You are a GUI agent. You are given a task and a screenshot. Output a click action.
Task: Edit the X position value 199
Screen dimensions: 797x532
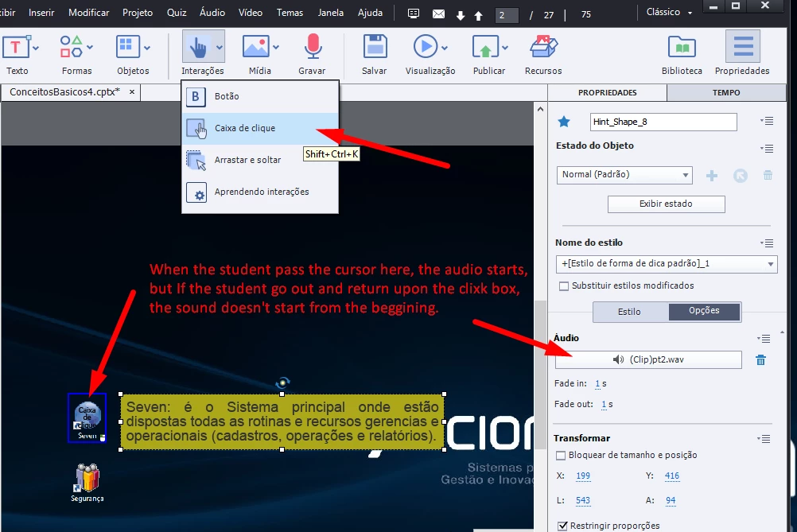click(583, 476)
